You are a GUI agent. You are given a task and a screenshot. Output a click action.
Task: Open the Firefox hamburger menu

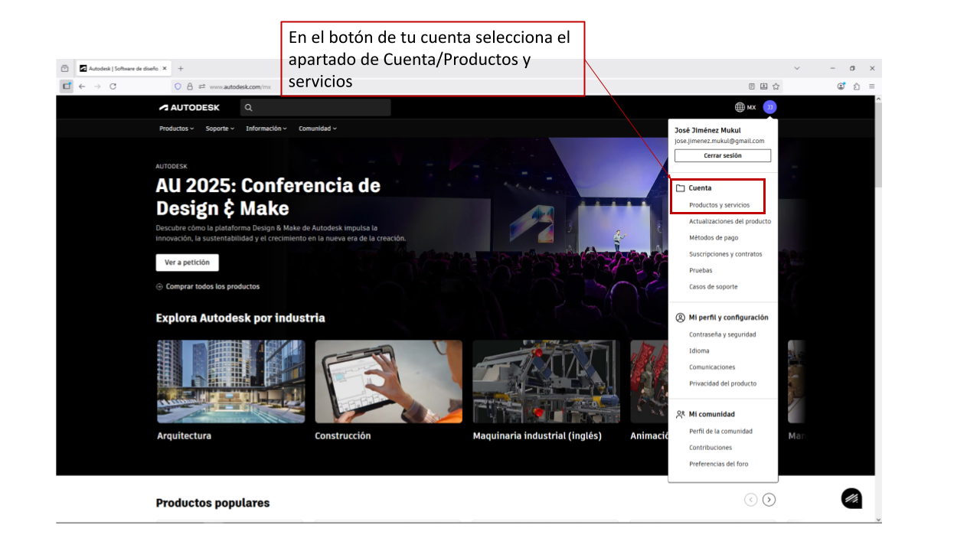pyautogui.click(x=871, y=86)
